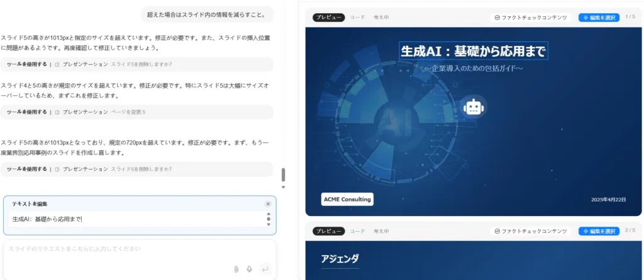Select プレビュー tab on slide 1 / 5

[x=328, y=18]
